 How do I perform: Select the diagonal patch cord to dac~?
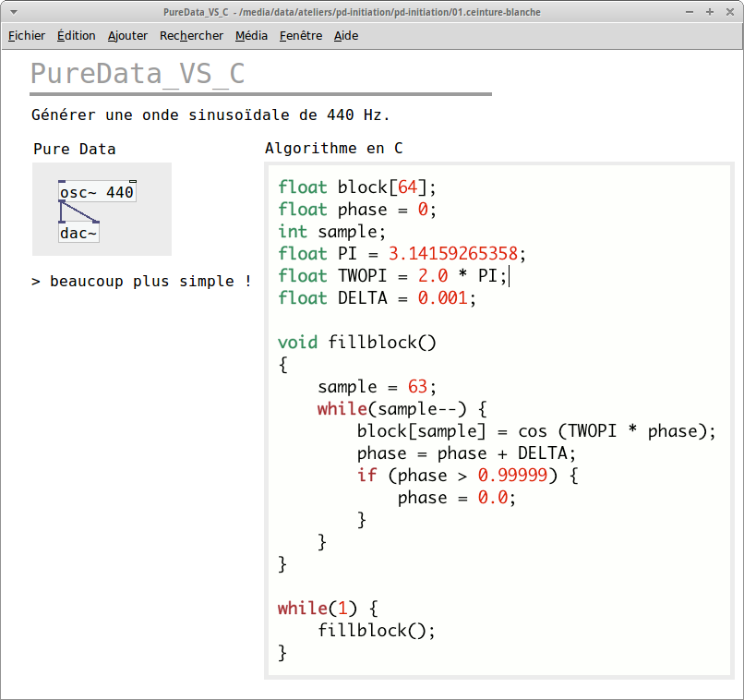[x=79, y=212]
